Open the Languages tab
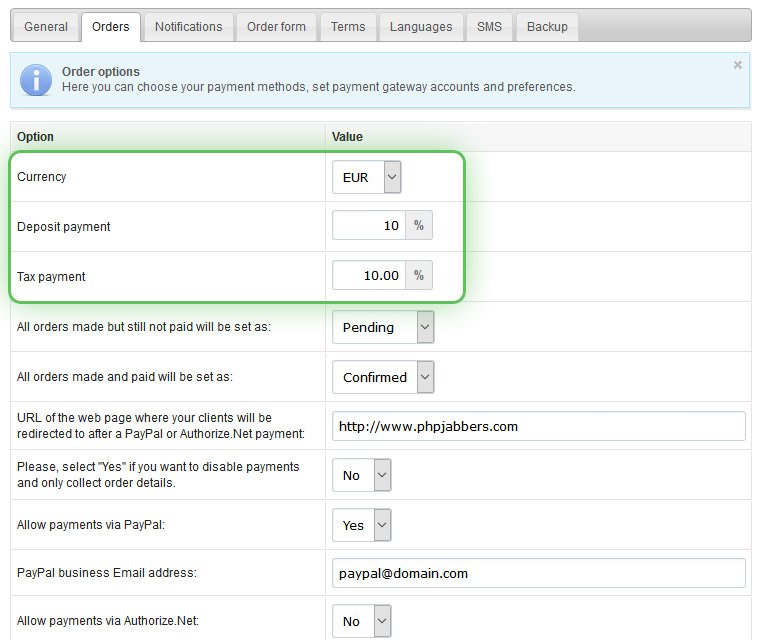 421,27
